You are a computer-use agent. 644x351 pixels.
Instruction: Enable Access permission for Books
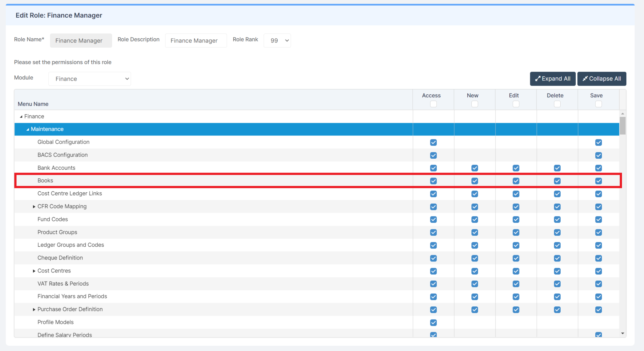433,181
